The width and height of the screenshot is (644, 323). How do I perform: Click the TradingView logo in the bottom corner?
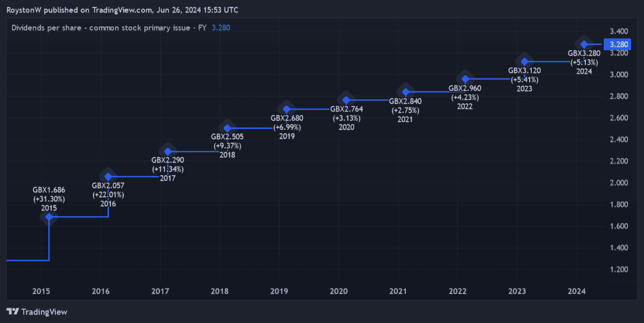36,312
